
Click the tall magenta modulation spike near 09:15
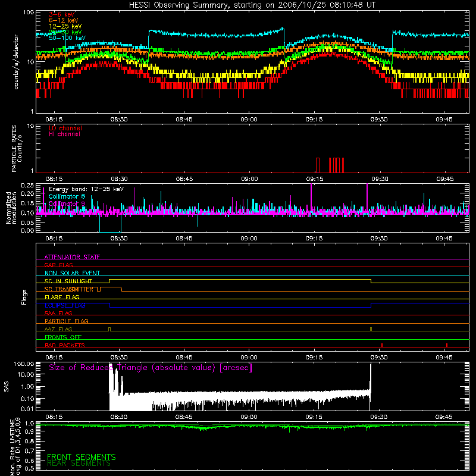tap(311, 198)
